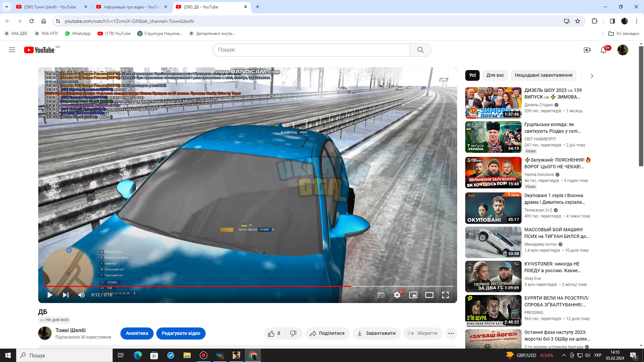Screen dimensions: 644x362
Task: Open the Create video camera icon
Action: [x=587, y=50]
